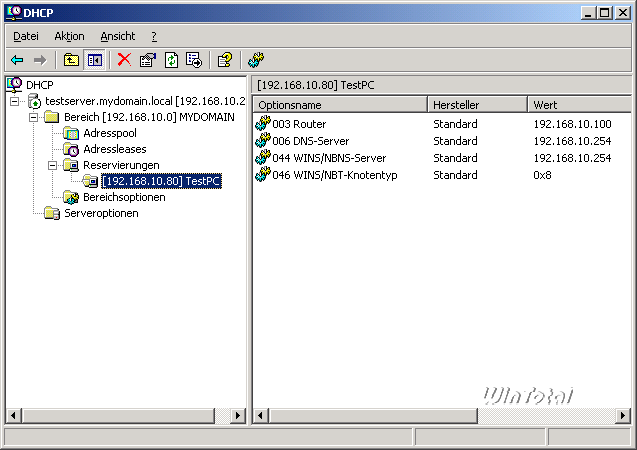Collapse the Bereich [192.168.10.0] node
The height and width of the screenshot is (450, 637).
[x=33, y=117]
